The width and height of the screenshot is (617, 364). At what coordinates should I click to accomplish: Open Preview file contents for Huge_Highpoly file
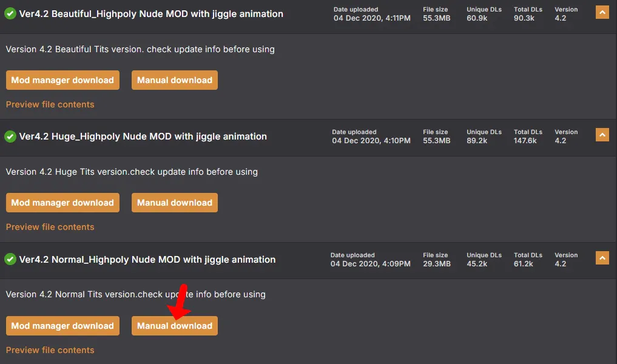pos(50,227)
